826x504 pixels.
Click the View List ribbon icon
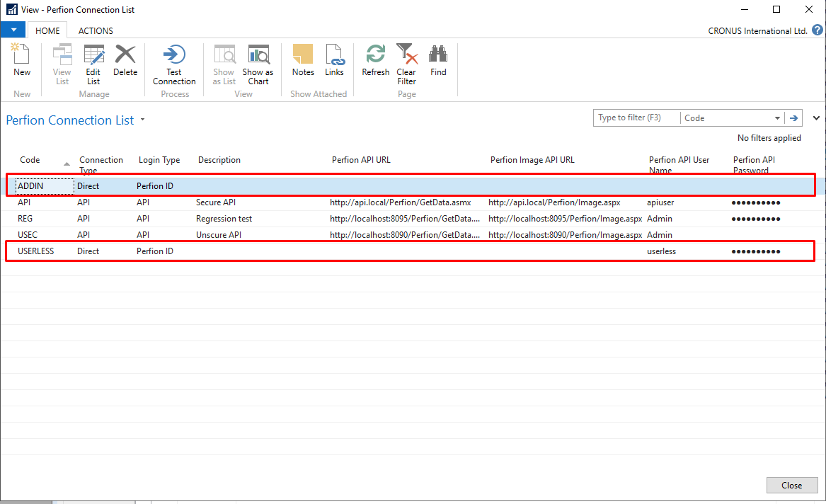pyautogui.click(x=62, y=64)
